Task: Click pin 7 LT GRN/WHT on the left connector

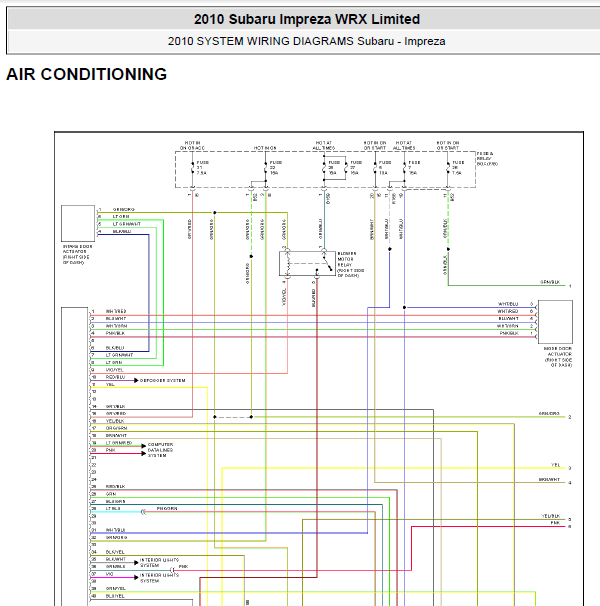Action: coord(119,355)
